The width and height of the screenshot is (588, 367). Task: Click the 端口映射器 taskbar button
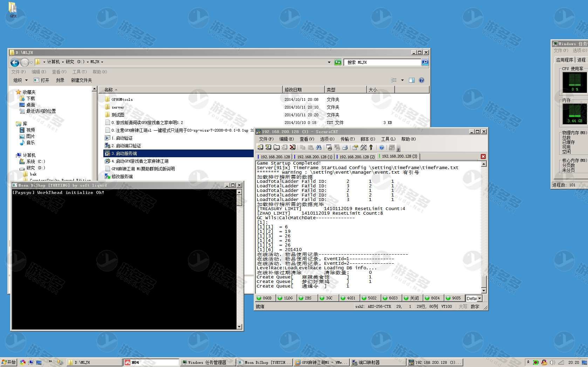[x=378, y=362]
